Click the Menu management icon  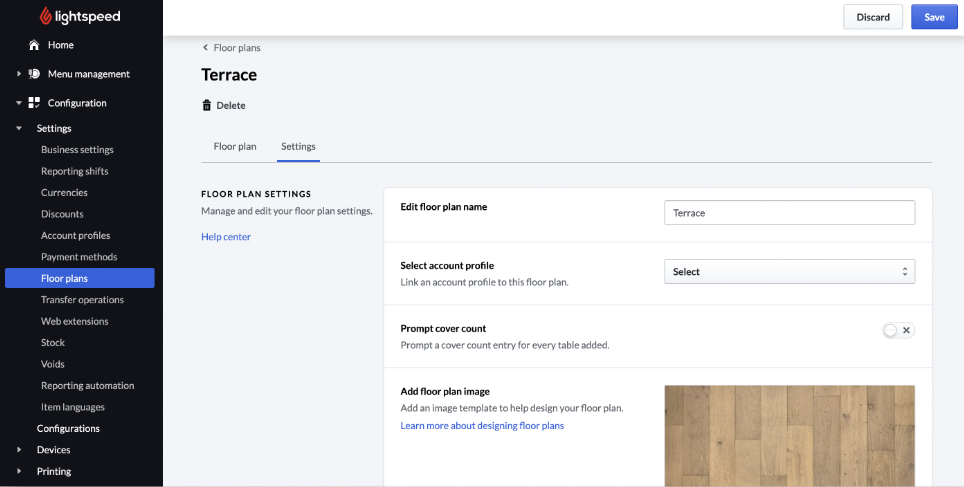click(34, 74)
